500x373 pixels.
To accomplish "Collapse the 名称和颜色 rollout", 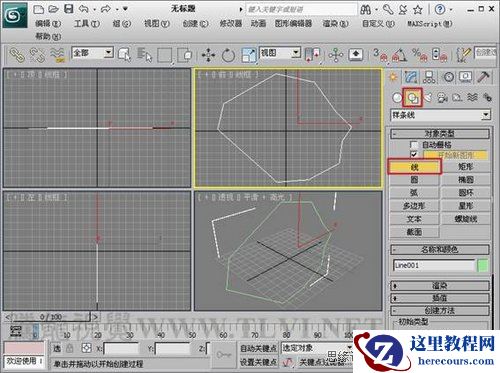I will [440, 249].
